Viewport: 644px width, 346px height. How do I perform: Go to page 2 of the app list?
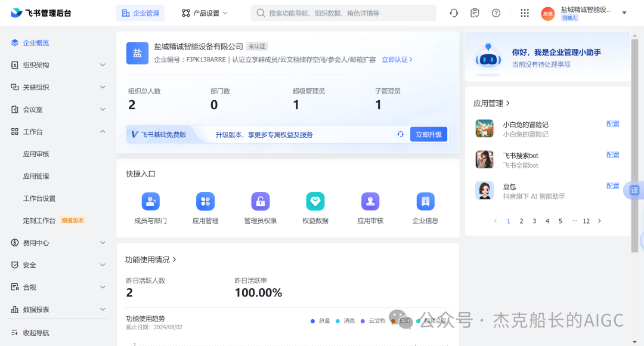pos(521,221)
